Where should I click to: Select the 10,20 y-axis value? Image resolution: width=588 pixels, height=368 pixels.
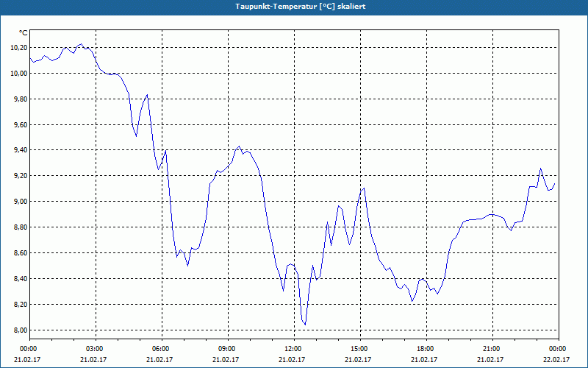pyautogui.click(x=21, y=48)
